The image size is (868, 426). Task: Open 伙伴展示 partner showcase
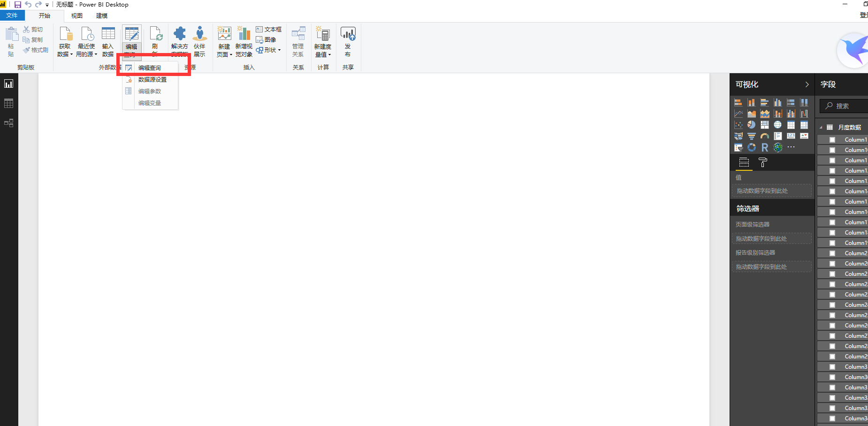tap(199, 42)
